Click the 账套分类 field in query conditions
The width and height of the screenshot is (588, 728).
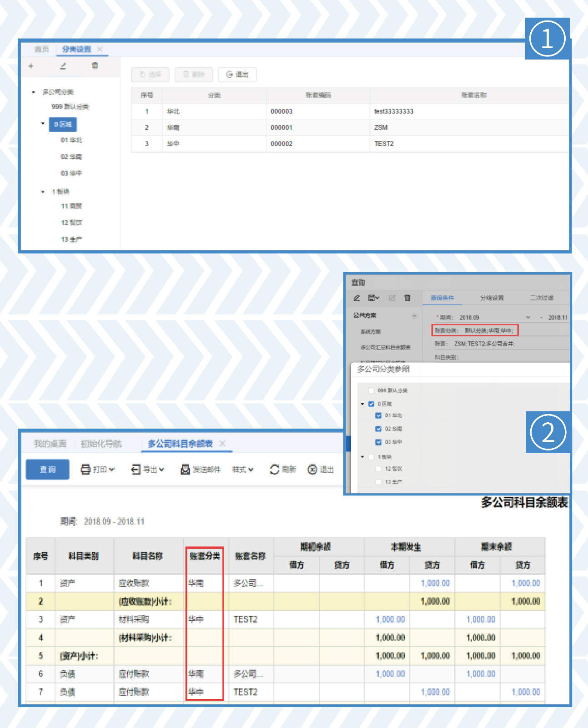[488, 331]
